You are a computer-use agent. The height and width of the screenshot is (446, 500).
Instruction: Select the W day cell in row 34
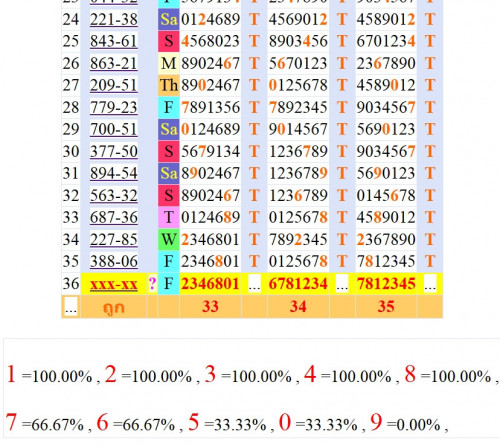pyautogui.click(x=169, y=239)
